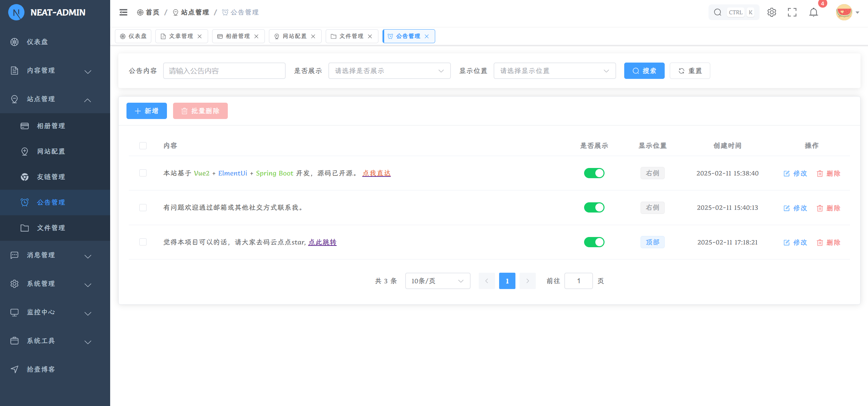Open the settings gear in header
868x406 pixels.
771,12
